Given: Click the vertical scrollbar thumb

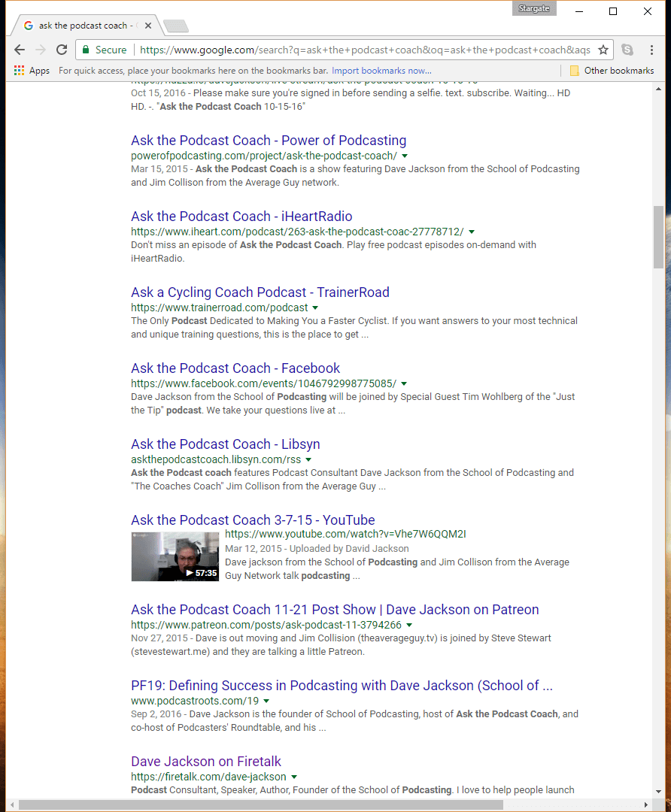Looking at the screenshot, I should 659,236.
